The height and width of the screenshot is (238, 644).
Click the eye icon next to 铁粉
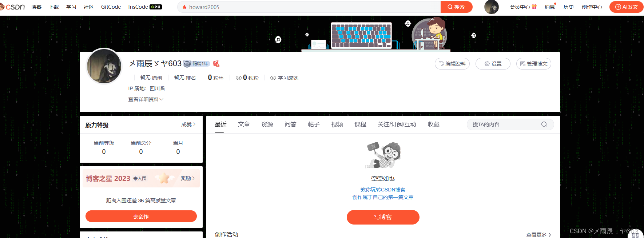coord(239,78)
